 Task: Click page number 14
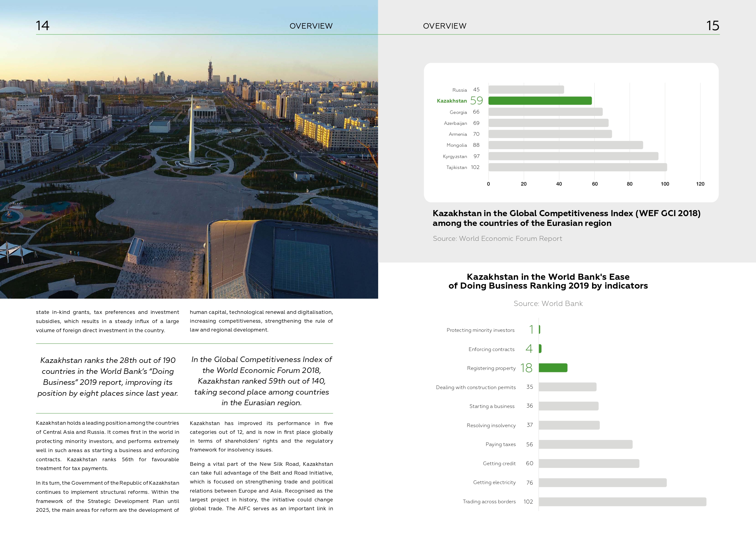pyautogui.click(x=42, y=26)
